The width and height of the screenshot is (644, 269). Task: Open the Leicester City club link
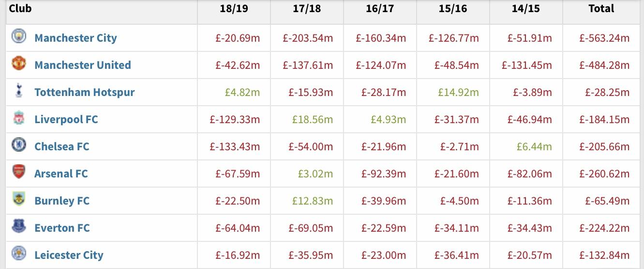[69, 255]
